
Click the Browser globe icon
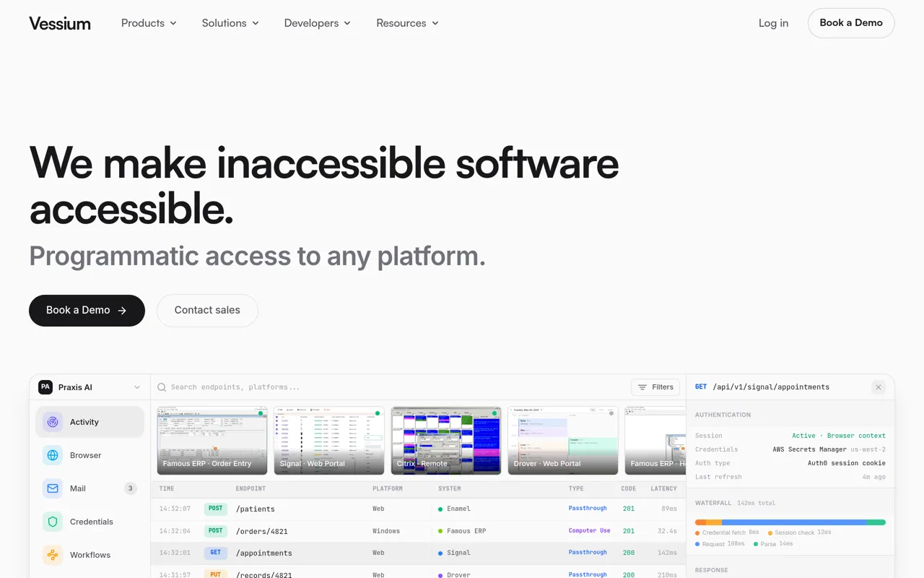pos(53,455)
